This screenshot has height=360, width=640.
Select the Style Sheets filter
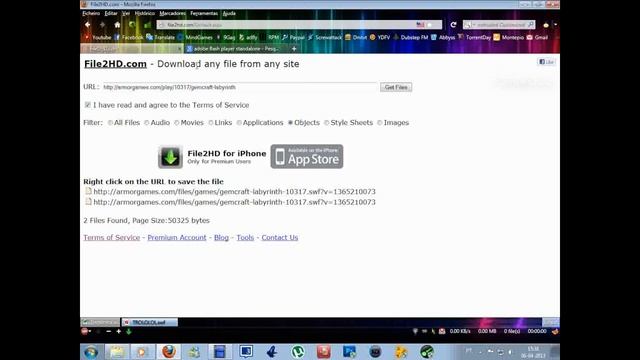click(327, 123)
